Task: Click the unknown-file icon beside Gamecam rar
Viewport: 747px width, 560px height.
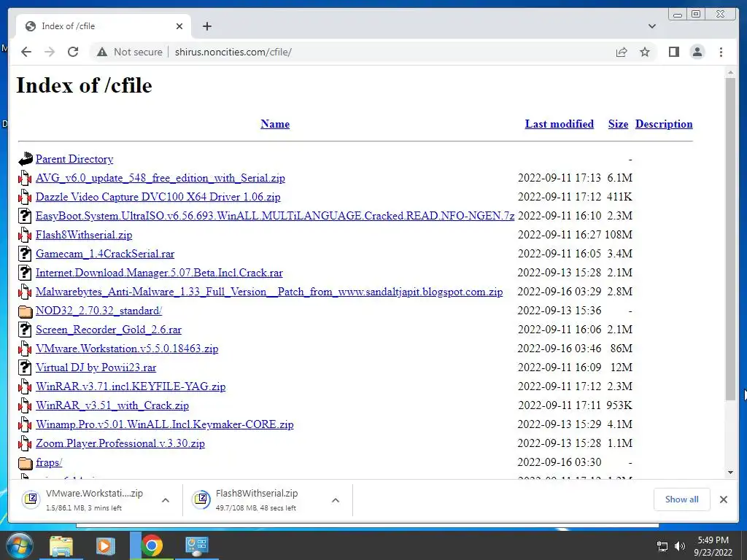Action: click(25, 254)
